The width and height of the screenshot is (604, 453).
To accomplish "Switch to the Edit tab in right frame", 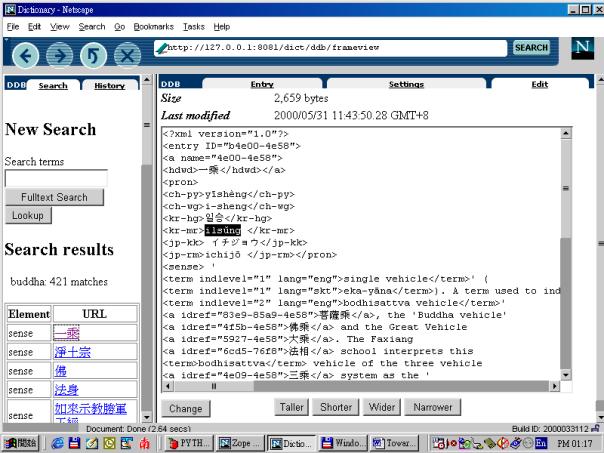I will (x=540, y=84).
